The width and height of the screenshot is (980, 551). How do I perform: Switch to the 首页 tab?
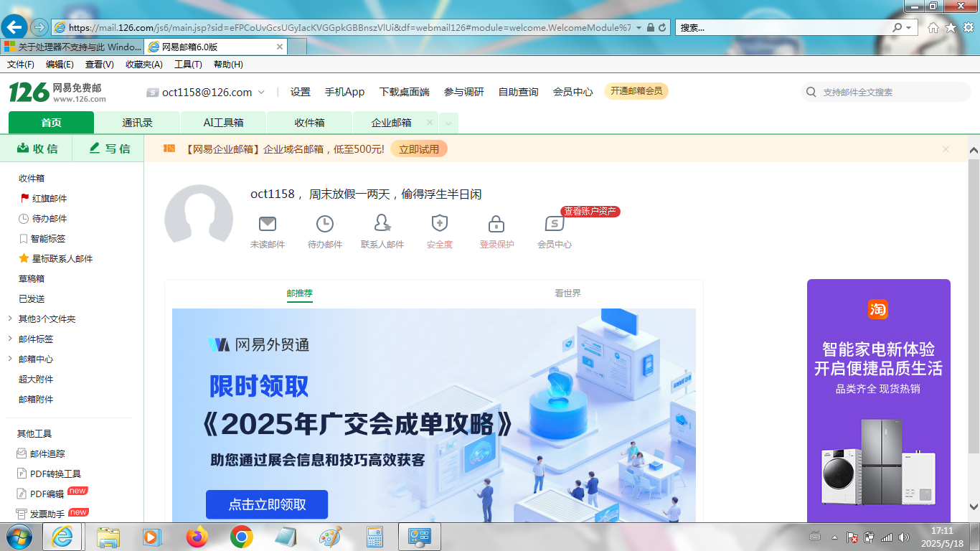coord(51,123)
